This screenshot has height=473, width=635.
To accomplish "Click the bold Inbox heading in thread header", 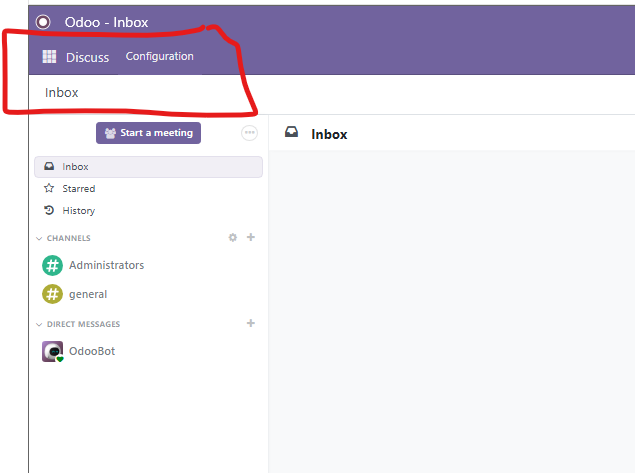I will tap(329, 134).
